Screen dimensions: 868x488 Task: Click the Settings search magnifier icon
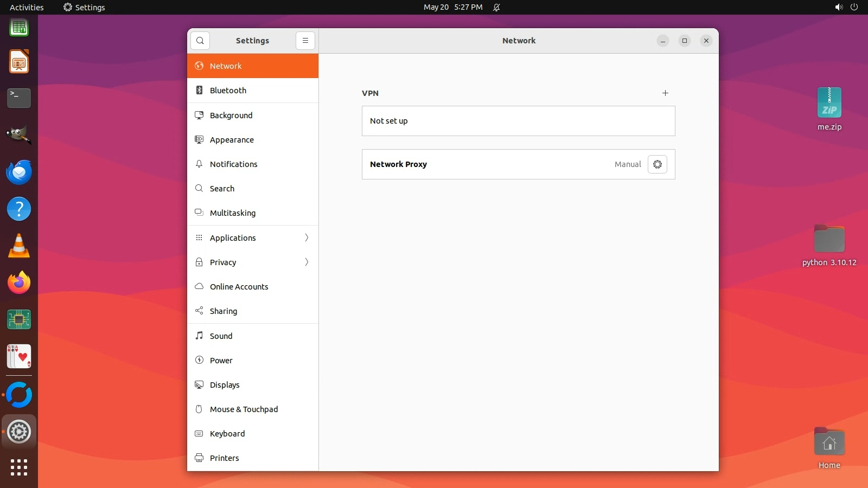[200, 41]
